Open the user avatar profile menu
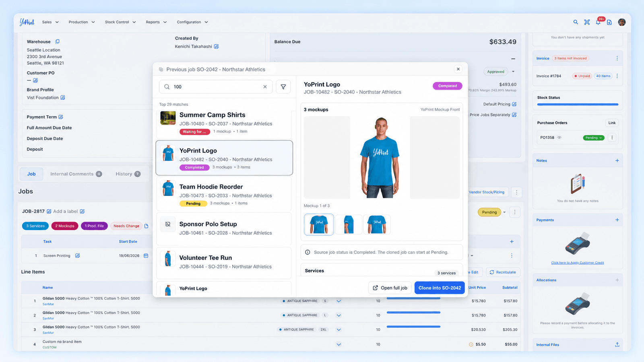 point(622,22)
